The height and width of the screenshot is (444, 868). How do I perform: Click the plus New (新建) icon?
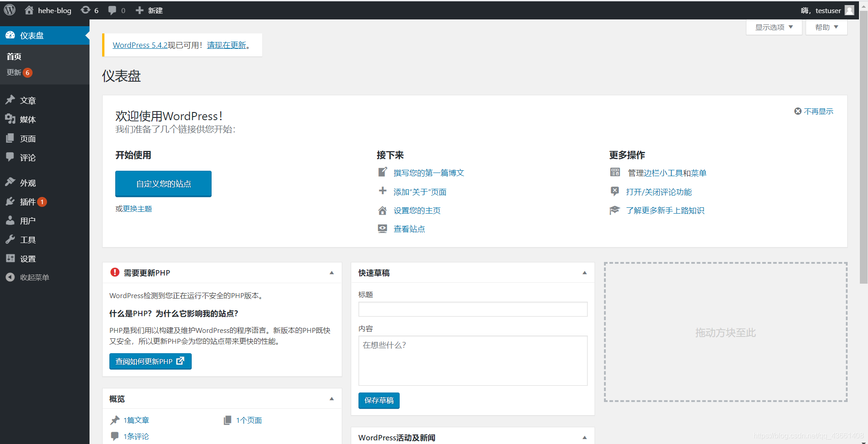[140, 10]
